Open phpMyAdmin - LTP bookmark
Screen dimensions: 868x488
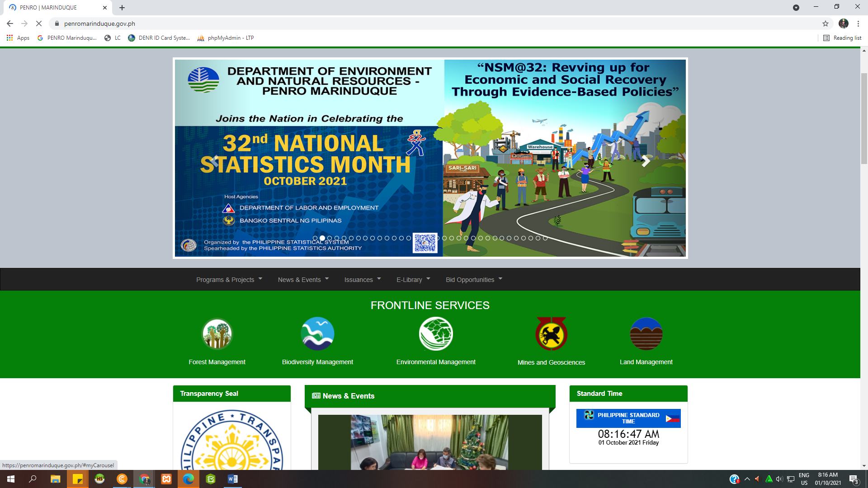[x=226, y=38]
